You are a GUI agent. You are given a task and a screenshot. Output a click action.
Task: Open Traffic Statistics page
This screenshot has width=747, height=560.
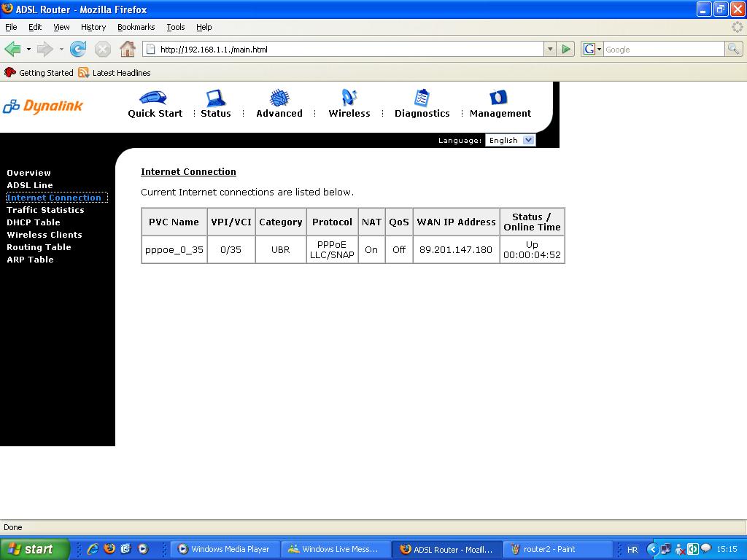click(x=45, y=210)
